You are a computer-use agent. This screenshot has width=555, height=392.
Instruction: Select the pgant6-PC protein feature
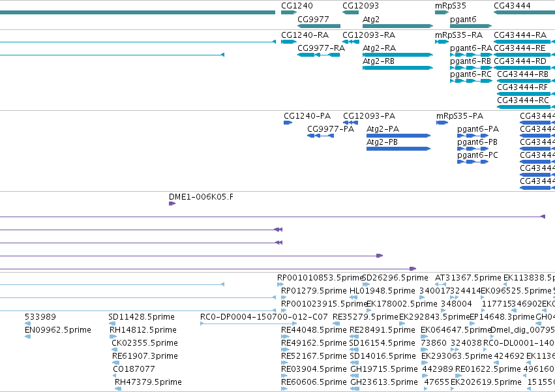click(473, 162)
